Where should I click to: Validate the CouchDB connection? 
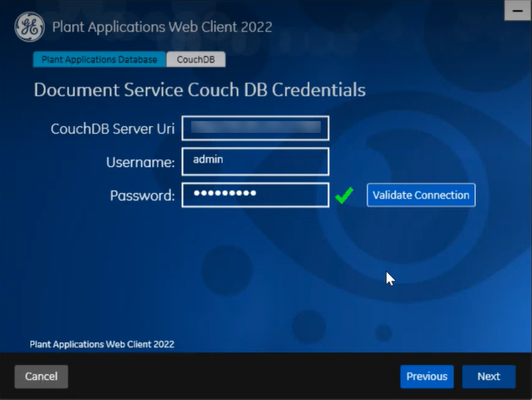point(421,195)
